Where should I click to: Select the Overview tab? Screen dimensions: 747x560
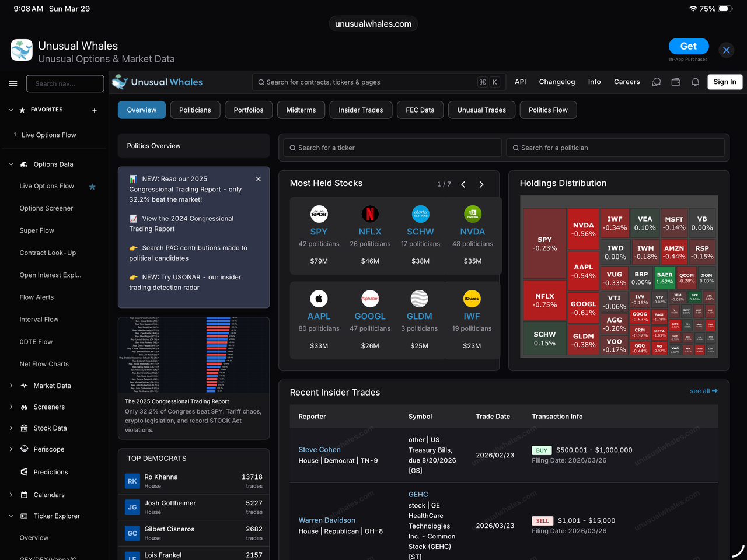pos(142,110)
